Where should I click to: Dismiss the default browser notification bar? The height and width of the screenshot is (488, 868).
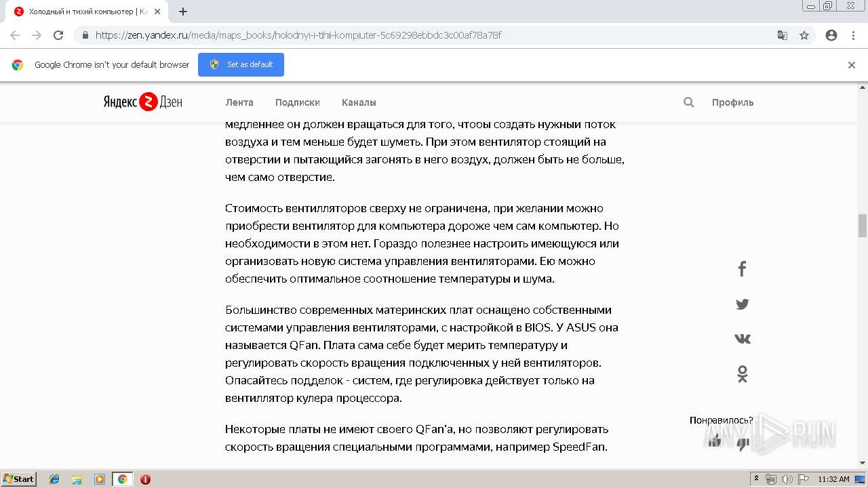tap(852, 65)
